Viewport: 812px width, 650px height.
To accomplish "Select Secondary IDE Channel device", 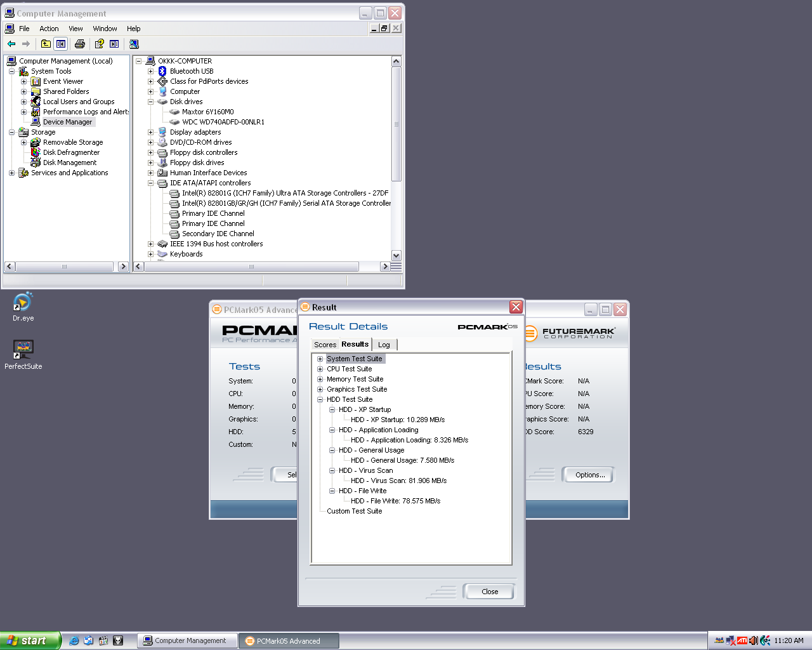I will (218, 234).
